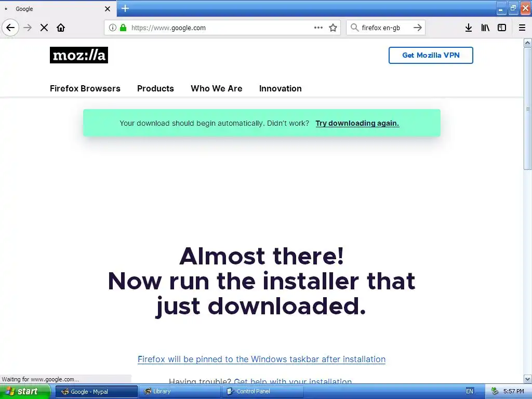Click the 5:57 PM clock
Screen dimensions: 532x399
point(514,391)
